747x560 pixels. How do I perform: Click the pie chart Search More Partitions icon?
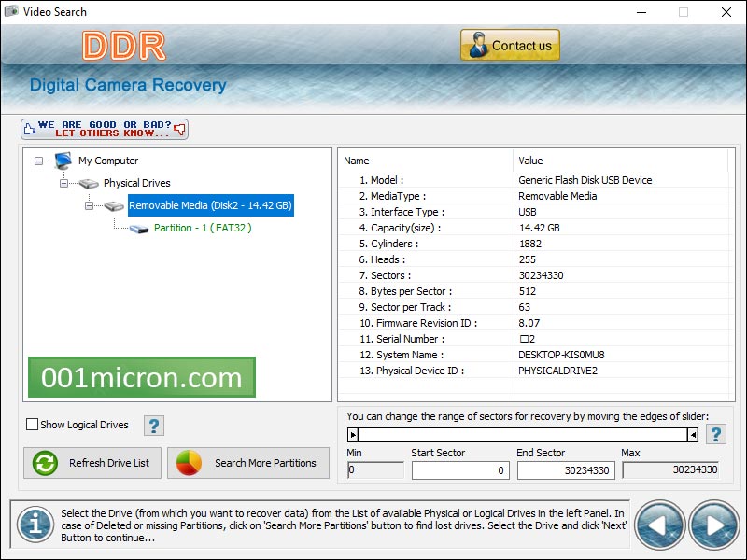pyautogui.click(x=190, y=462)
